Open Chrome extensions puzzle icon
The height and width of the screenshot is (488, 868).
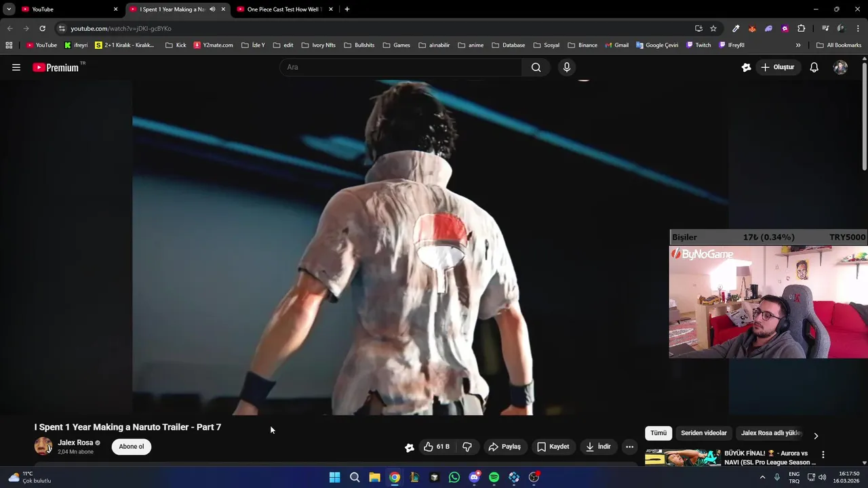801,28
